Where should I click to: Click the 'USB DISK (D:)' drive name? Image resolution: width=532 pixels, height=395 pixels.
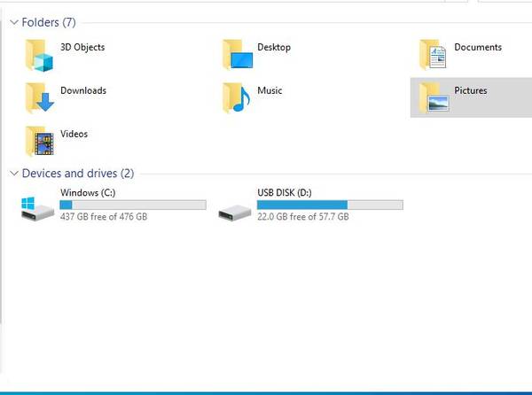(285, 192)
